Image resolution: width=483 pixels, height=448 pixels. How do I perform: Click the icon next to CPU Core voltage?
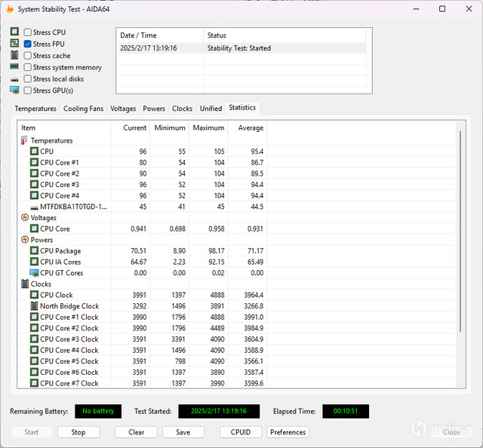click(x=34, y=229)
